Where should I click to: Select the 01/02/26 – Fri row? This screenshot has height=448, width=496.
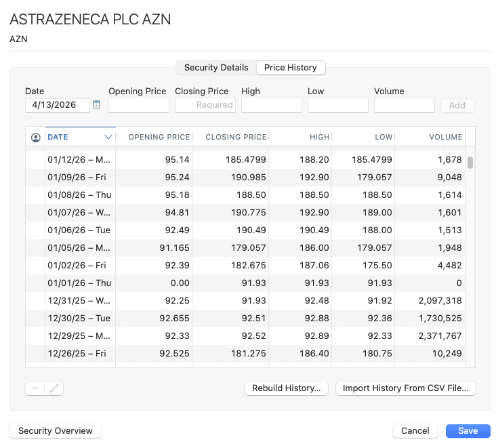[x=245, y=266]
